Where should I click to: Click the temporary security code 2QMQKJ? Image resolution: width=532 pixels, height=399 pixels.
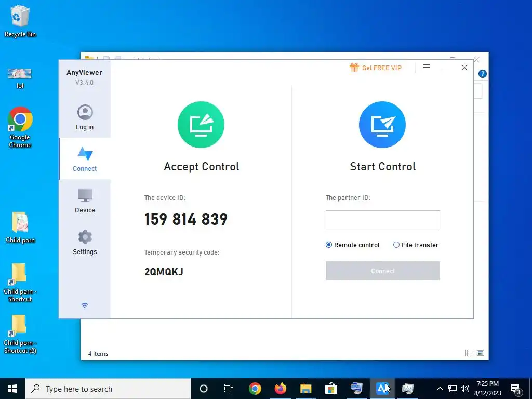coord(164,272)
